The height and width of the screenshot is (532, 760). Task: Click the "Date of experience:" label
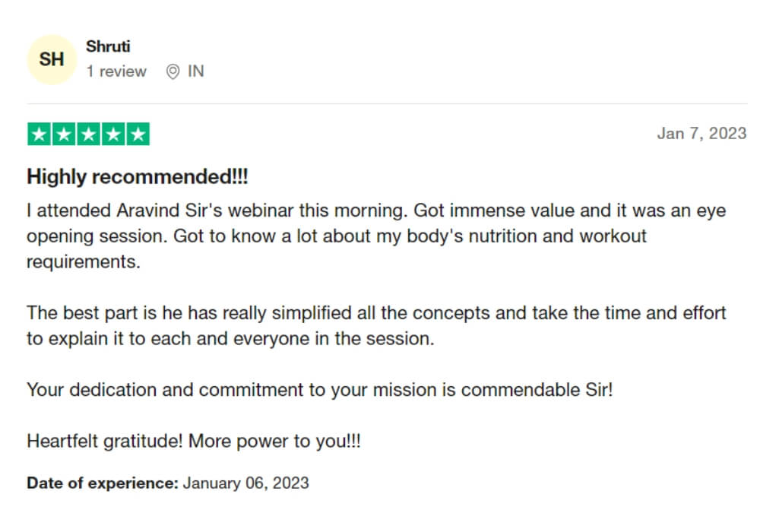103,483
